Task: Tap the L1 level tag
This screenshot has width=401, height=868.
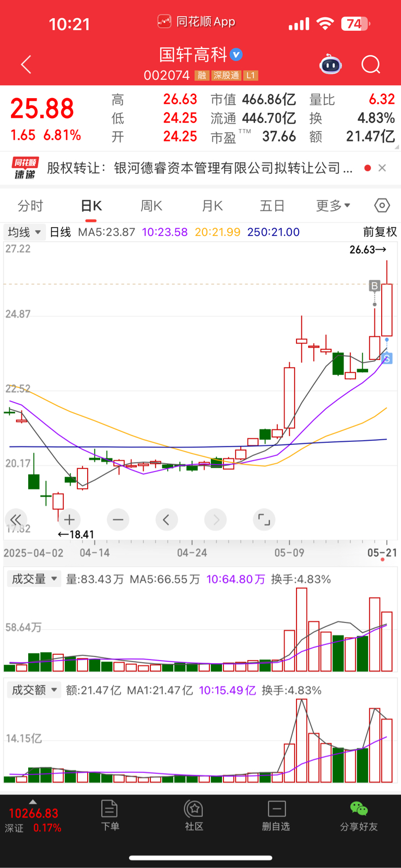Action: (x=251, y=75)
